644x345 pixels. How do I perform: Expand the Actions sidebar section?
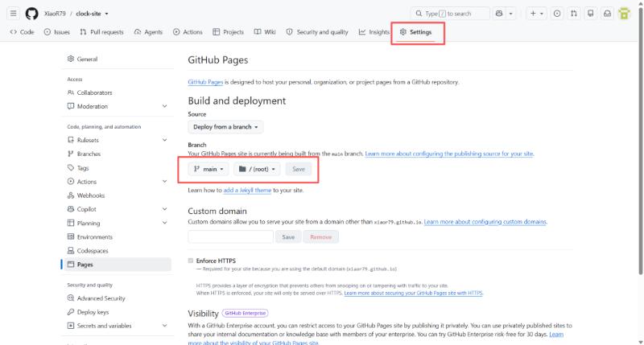tap(164, 181)
